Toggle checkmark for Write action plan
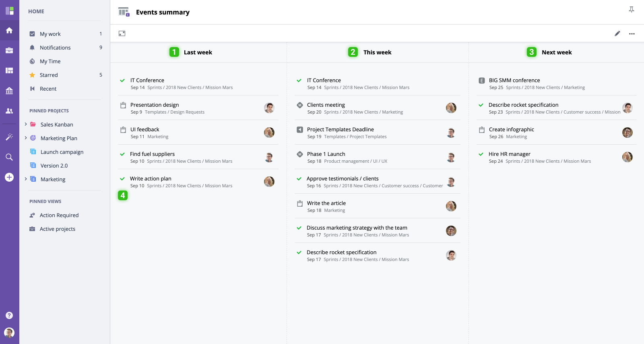 click(122, 179)
